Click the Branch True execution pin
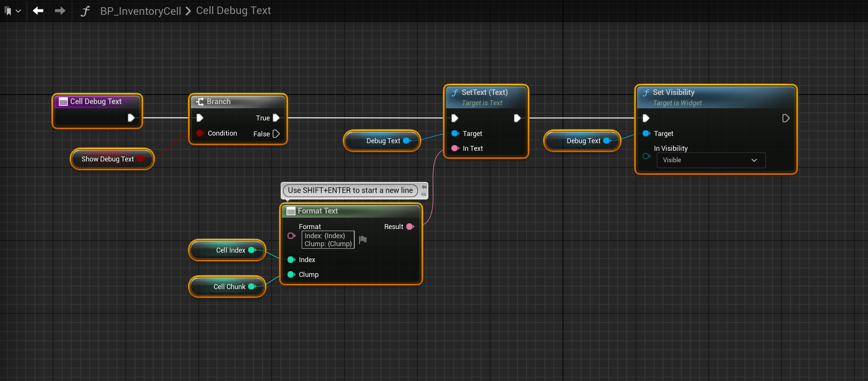The height and width of the screenshot is (381, 868). 276,118
